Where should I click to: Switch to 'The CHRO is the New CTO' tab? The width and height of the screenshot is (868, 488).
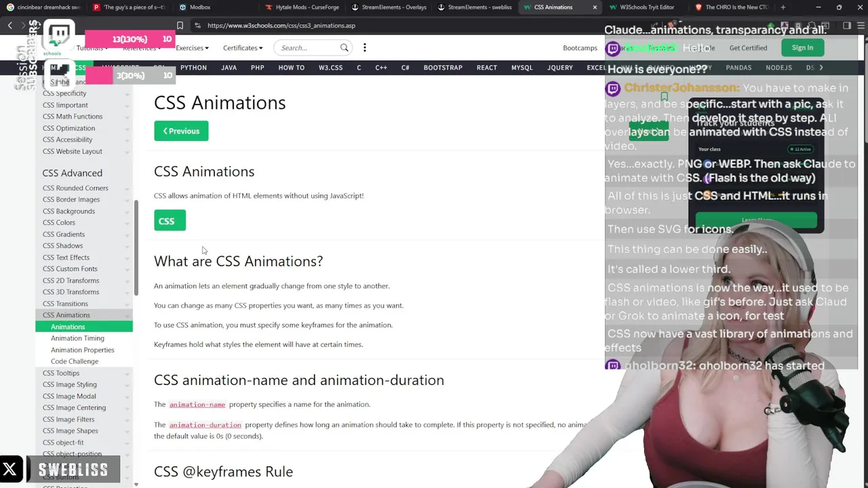[x=731, y=7]
